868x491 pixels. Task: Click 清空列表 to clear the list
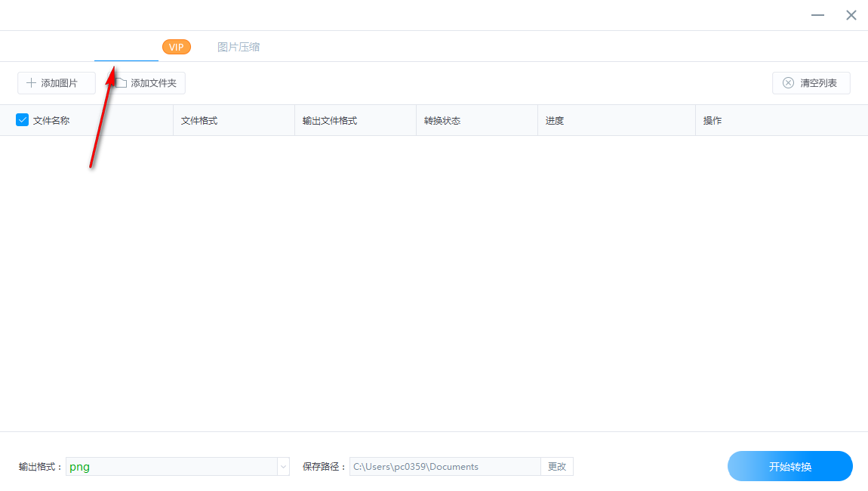811,83
